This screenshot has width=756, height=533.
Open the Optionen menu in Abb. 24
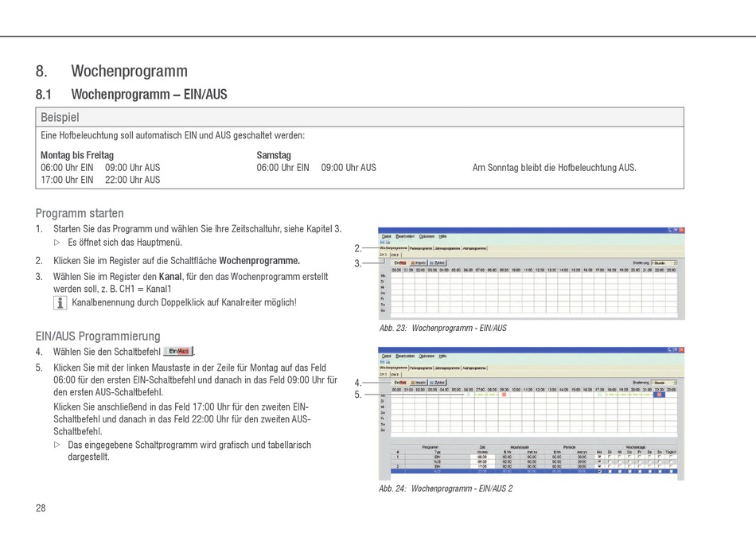pyautogui.click(x=427, y=356)
